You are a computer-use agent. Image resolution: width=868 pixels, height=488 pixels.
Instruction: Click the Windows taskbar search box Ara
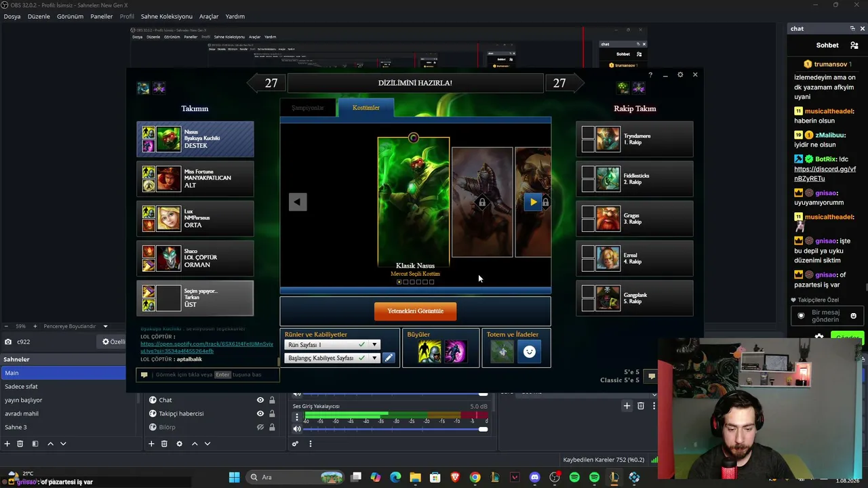tap(296, 477)
